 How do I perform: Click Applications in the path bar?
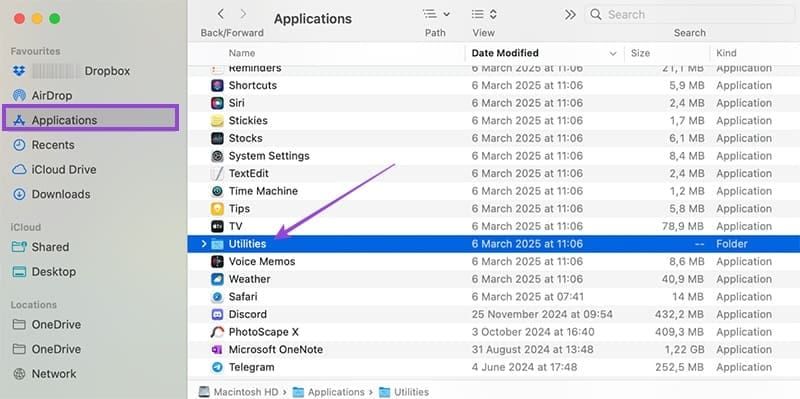click(329, 392)
